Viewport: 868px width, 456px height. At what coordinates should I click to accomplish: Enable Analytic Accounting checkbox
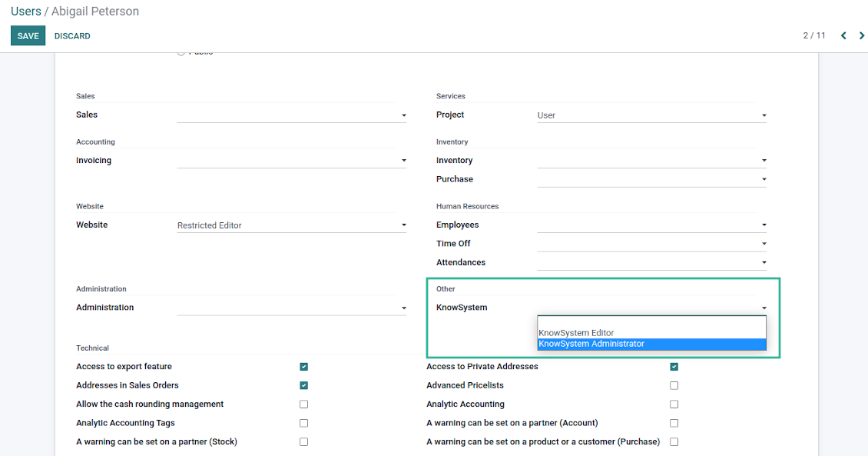[x=674, y=404]
